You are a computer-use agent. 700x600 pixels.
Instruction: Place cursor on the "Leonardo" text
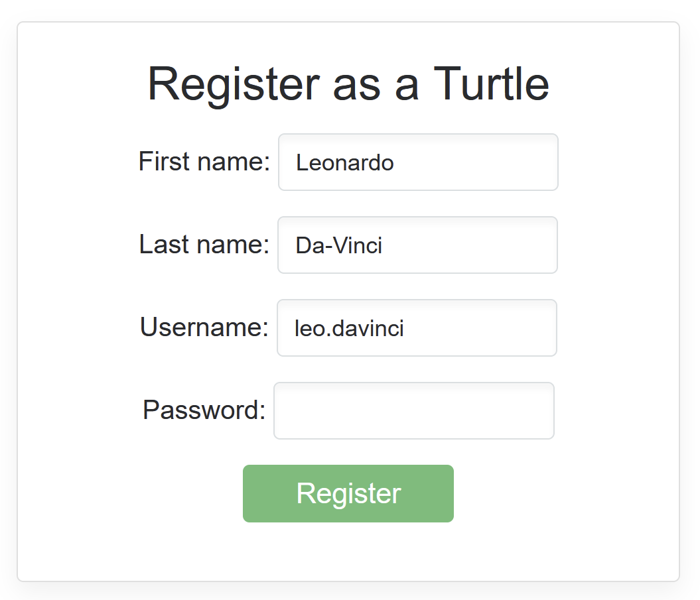(345, 162)
